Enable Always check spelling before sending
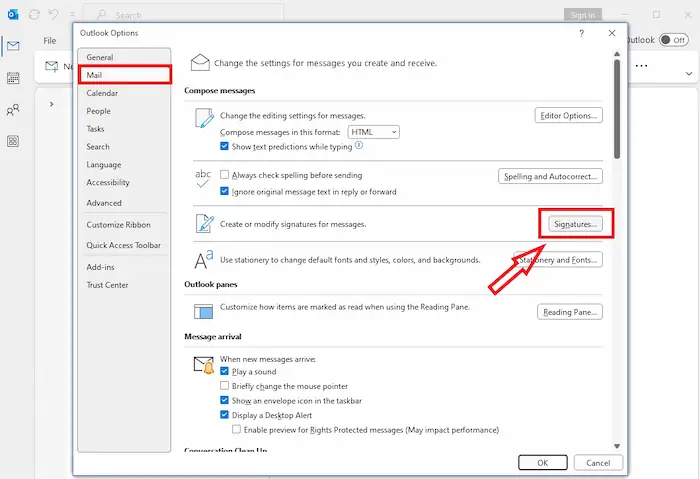Screen dimensions: 700x479 (x=225, y=175)
